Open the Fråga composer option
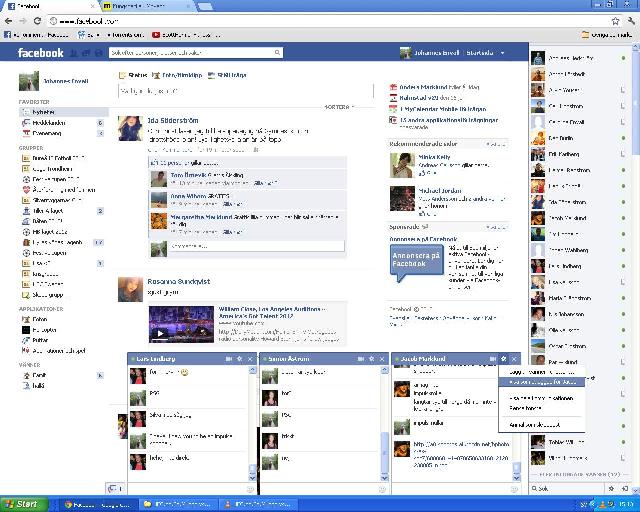Image resolution: width=640 pixels, height=512 pixels. pyautogui.click(x=227, y=75)
